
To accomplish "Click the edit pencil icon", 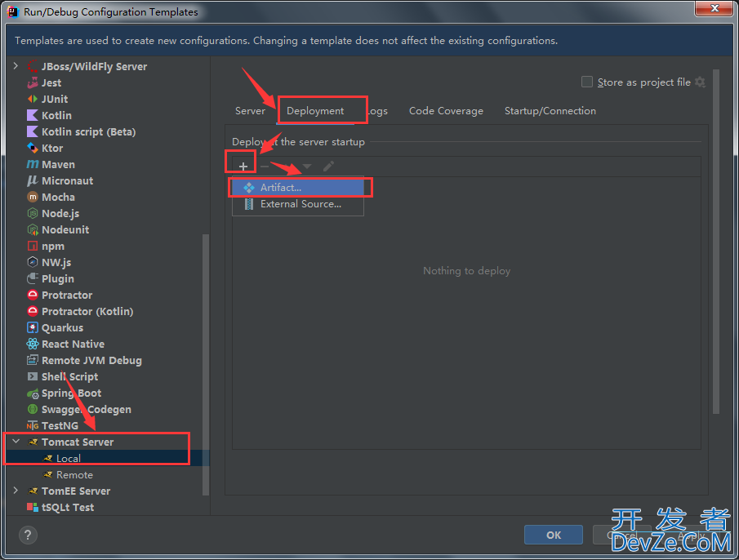I will (x=328, y=167).
